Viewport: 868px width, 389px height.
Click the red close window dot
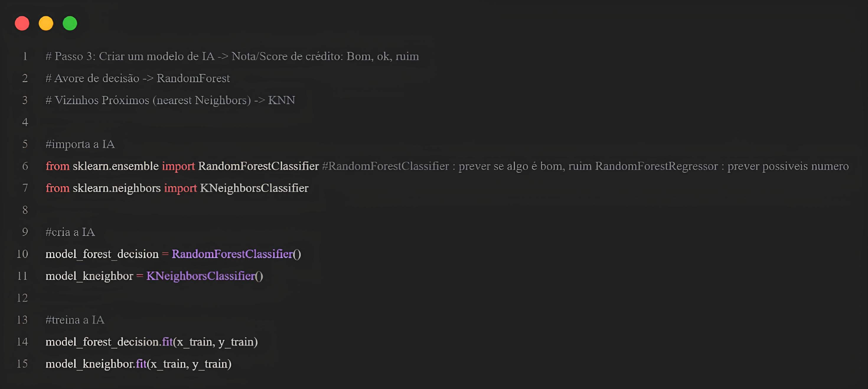pyautogui.click(x=22, y=23)
